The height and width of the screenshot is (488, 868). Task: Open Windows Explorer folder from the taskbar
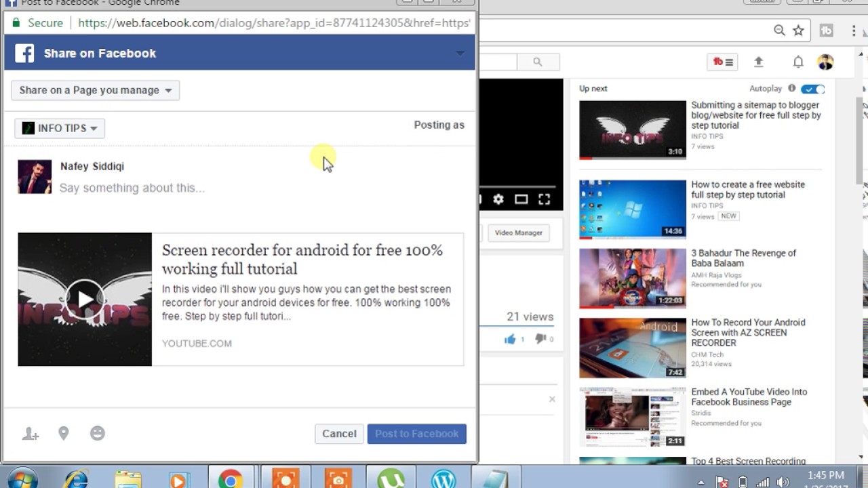tap(127, 479)
